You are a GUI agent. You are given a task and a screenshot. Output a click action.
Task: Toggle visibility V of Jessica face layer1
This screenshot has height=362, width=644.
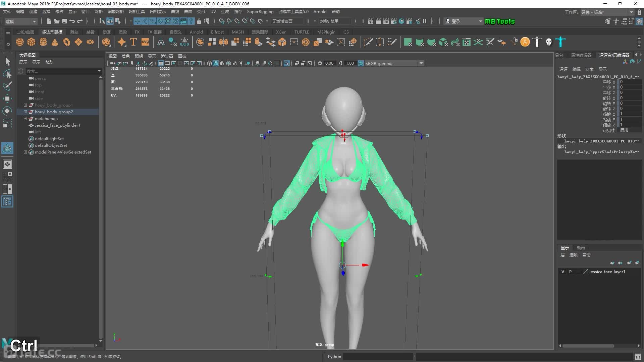click(x=562, y=272)
